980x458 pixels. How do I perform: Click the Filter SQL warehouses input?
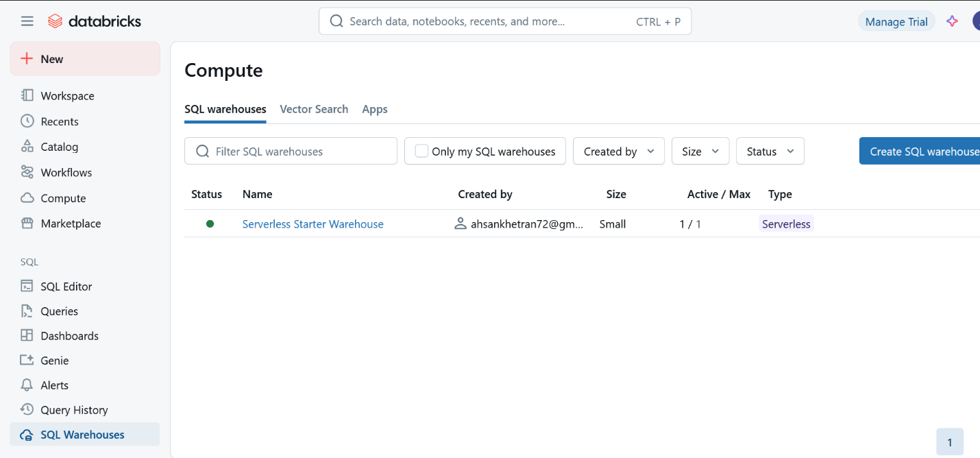point(291,152)
